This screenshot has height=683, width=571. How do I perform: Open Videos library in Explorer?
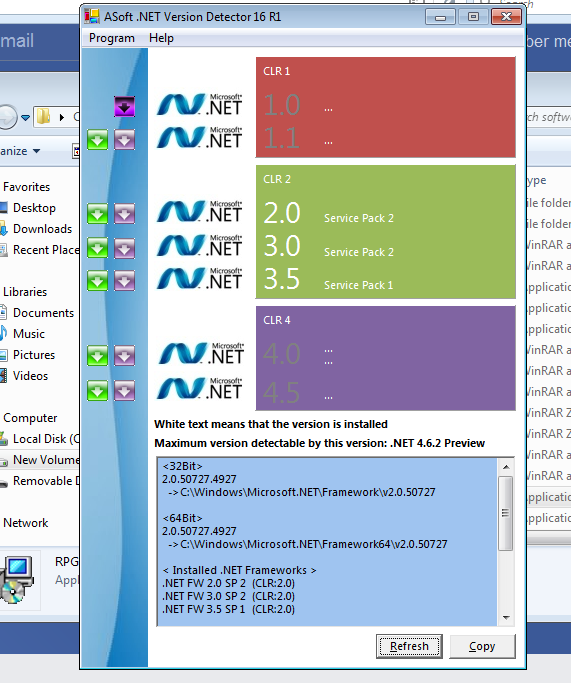pos(30,375)
